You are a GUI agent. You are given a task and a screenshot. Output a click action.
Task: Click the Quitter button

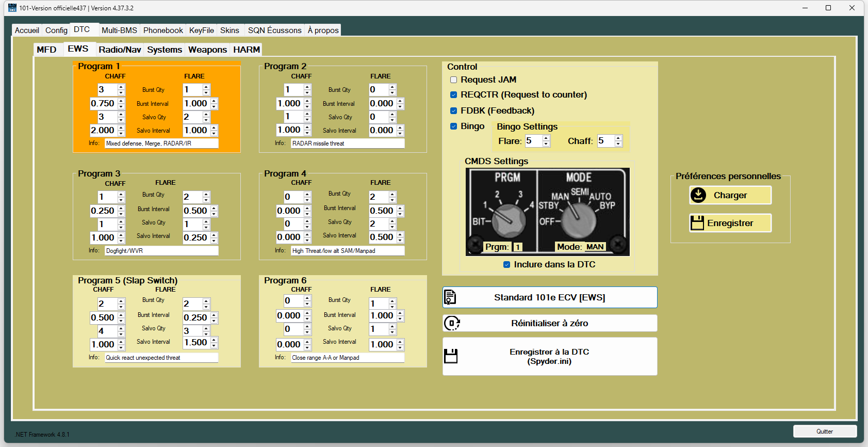[x=824, y=432]
